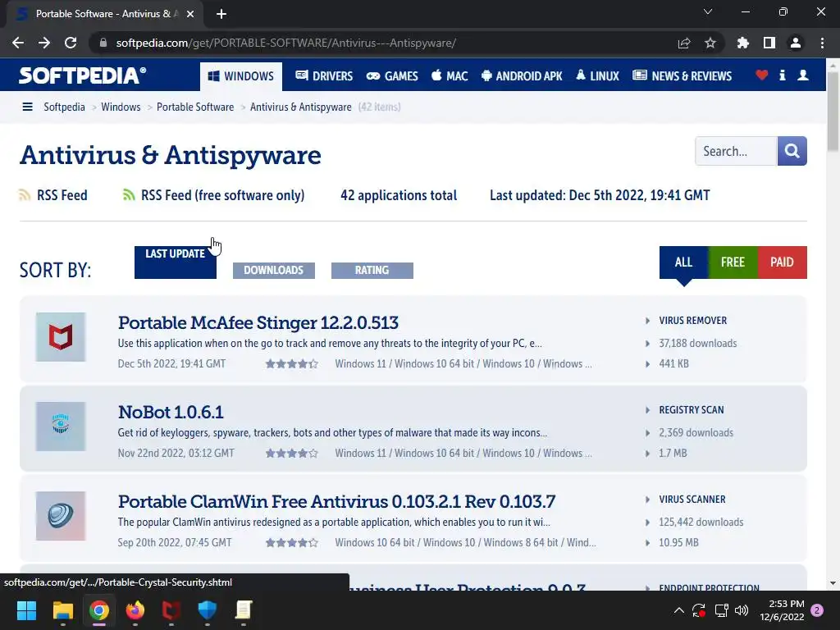Image resolution: width=840 pixels, height=630 pixels.
Task: Click the share page icon in address bar
Action: coord(684,43)
